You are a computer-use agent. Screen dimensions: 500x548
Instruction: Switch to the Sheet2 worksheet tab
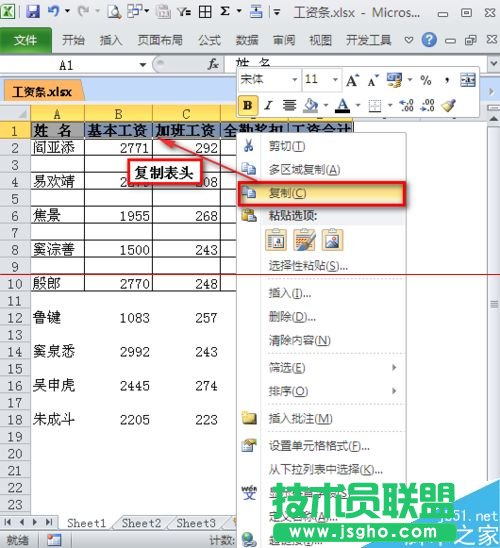[141, 523]
